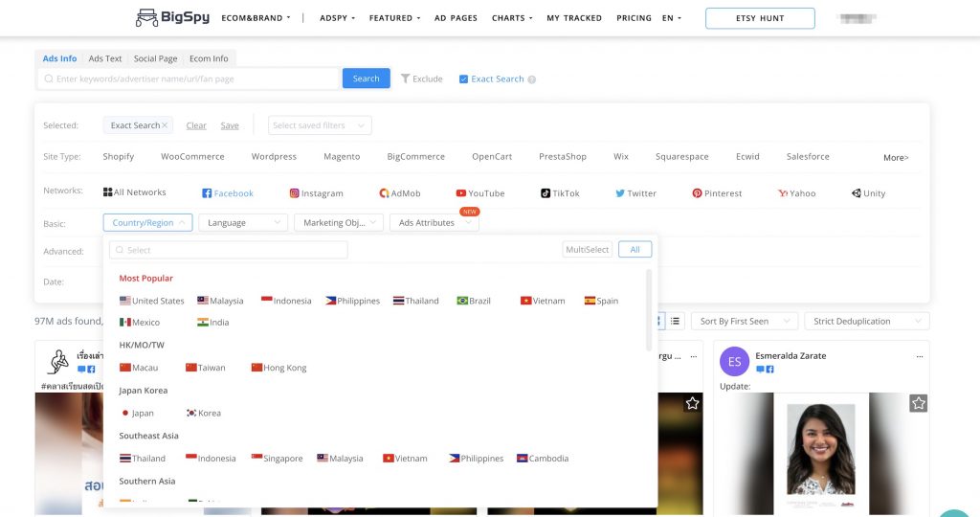Select United States in Most Popular
Image resolution: width=980 pixels, height=517 pixels.
pos(152,301)
